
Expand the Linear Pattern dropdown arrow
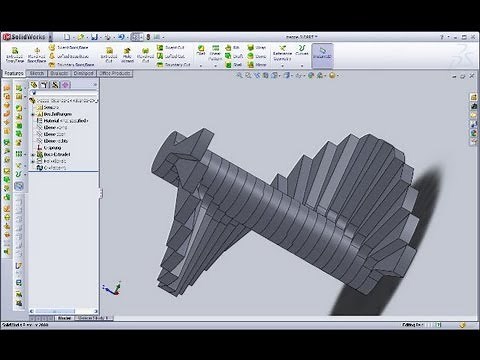click(x=215, y=66)
